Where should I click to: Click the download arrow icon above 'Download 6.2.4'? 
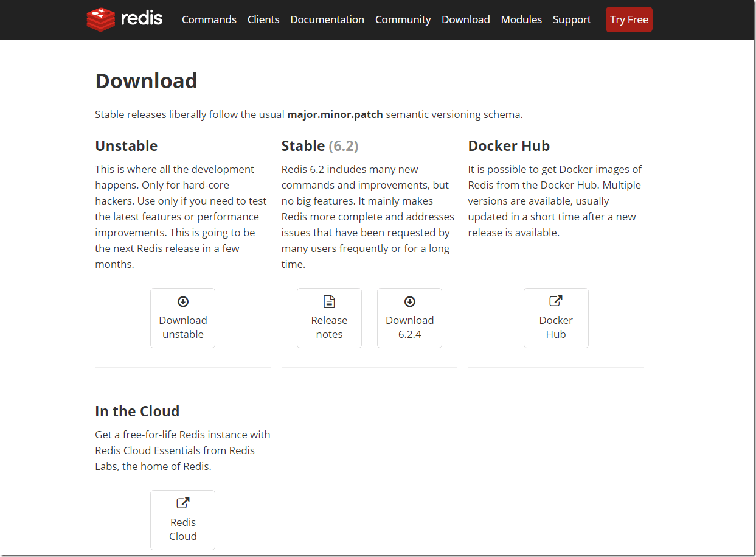[410, 301]
